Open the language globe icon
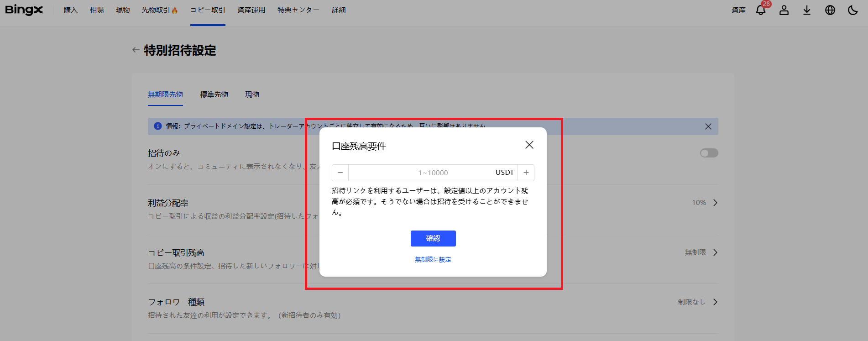Screen dimensions: 868x341 [x=830, y=10]
